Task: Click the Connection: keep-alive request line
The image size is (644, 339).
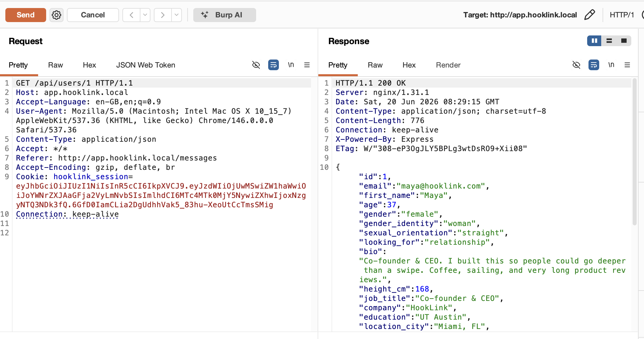Action: click(x=67, y=214)
